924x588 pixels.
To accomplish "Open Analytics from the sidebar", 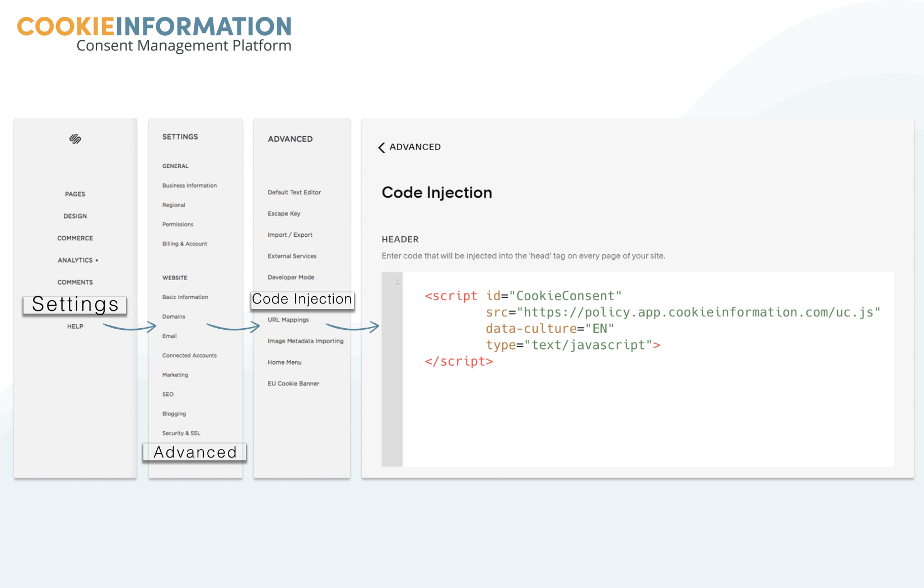I will pos(75,260).
